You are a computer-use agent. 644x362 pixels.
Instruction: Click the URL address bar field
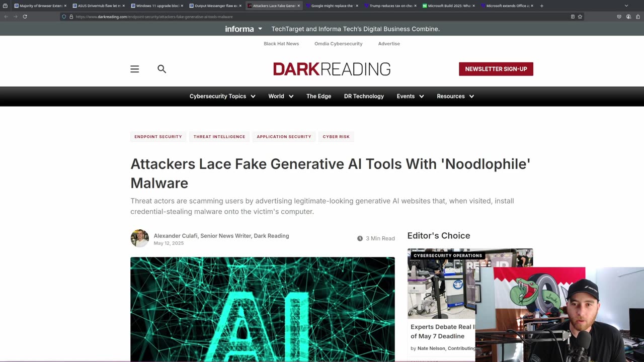pos(322,17)
